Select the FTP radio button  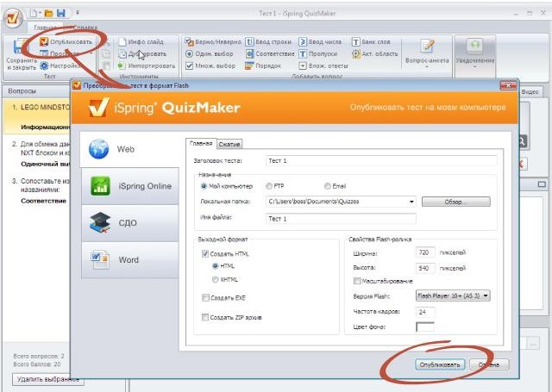(x=269, y=186)
